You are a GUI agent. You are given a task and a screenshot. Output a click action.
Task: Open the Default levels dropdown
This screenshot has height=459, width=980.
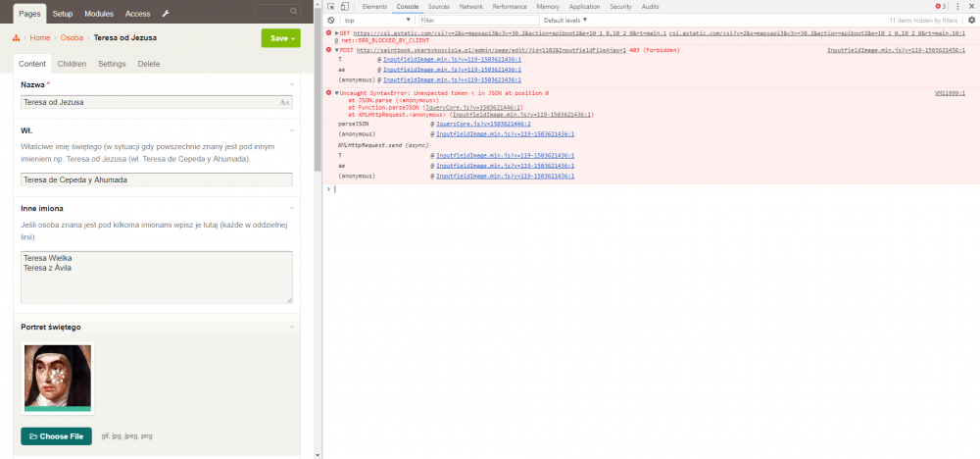[x=564, y=20]
